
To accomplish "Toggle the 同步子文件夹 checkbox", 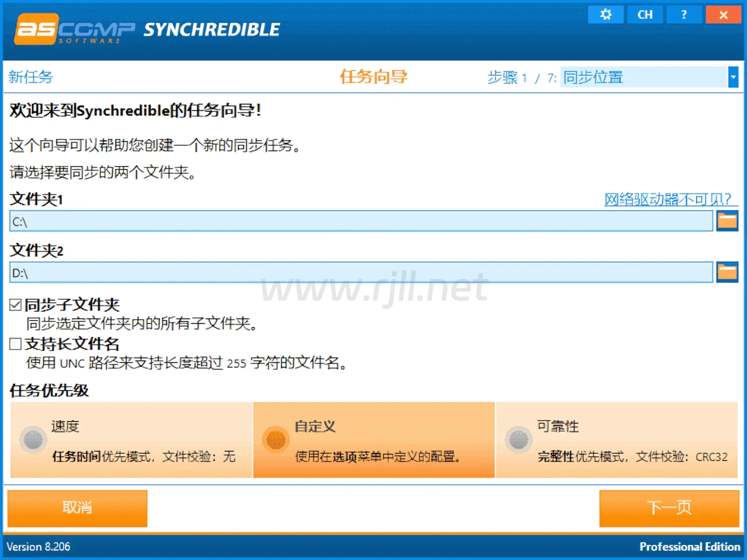I will 16,304.
